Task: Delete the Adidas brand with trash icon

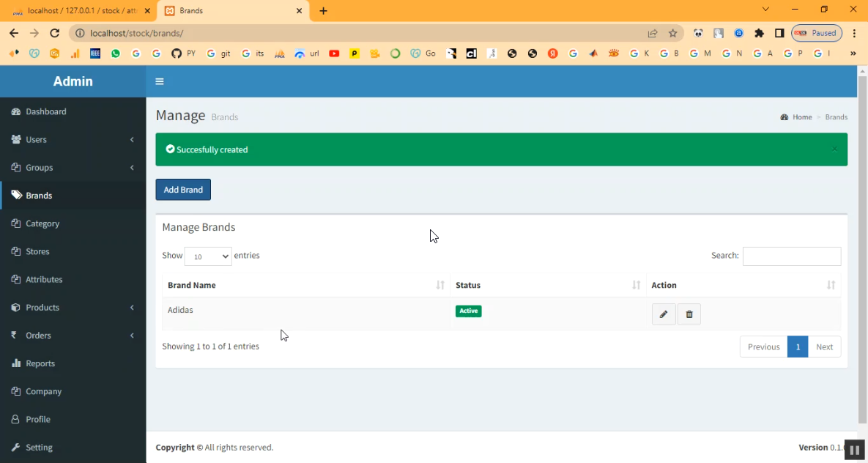Action: click(x=689, y=314)
